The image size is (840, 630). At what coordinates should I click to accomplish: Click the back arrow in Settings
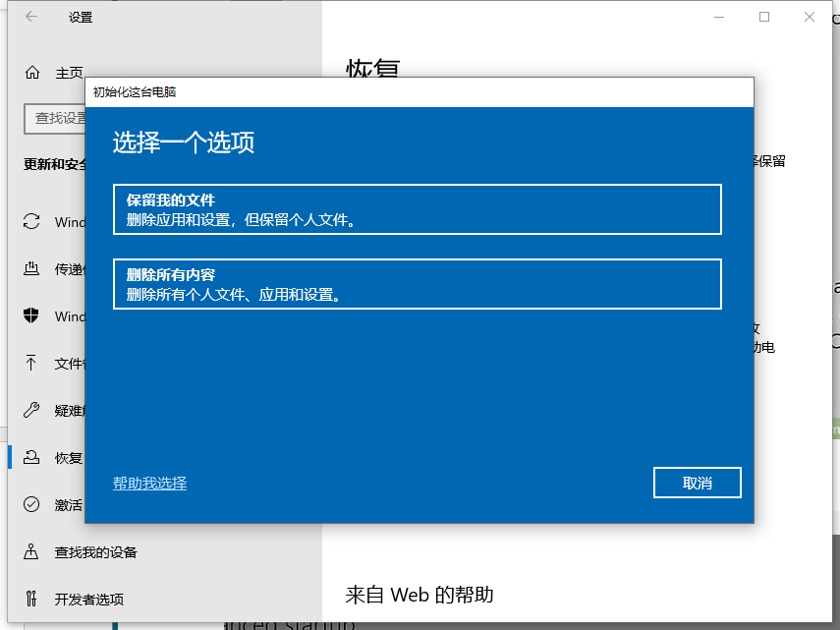[29, 16]
